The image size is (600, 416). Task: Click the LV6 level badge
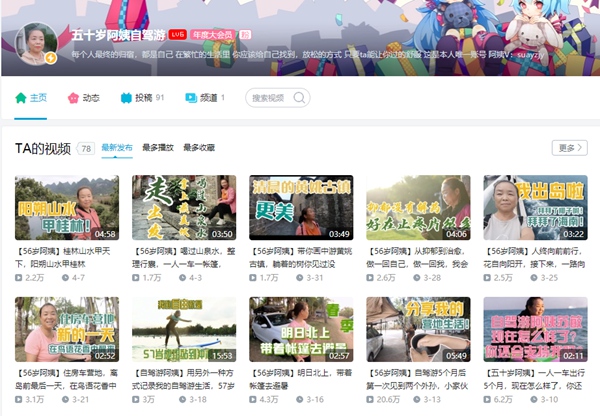tap(176, 33)
